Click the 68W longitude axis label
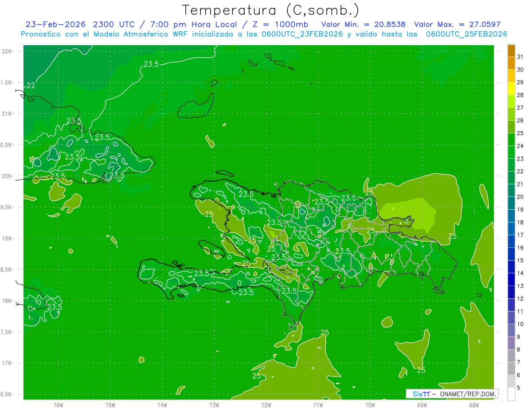 tap(473, 404)
